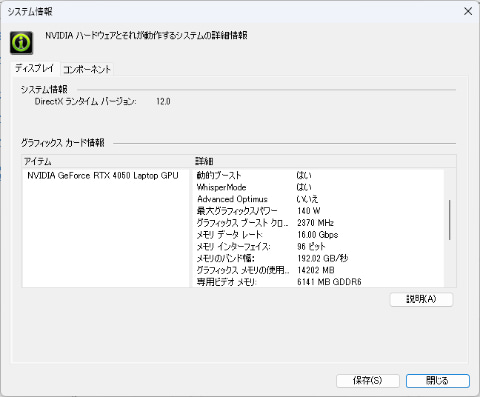Viewport: 480px width, 397px height.
Task: Select the 専用ビデオ メモリ row
Action: pyautogui.click(x=318, y=282)
